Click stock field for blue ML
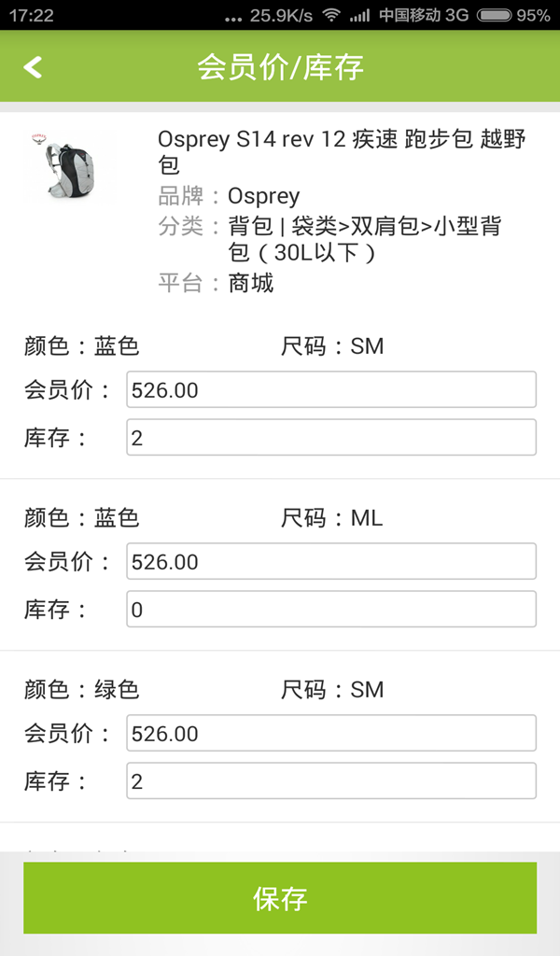The image size is (560, 956). click(331, 610)
